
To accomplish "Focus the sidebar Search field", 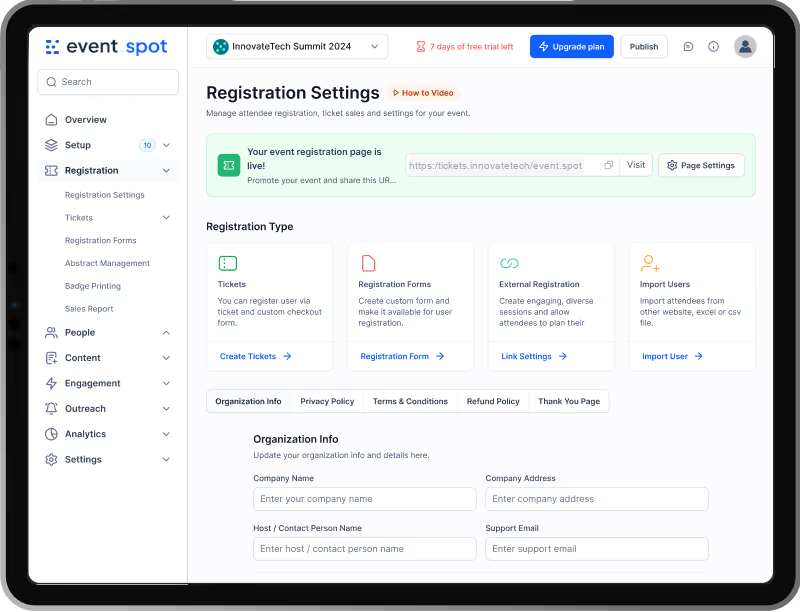I will tap(108, 82).
